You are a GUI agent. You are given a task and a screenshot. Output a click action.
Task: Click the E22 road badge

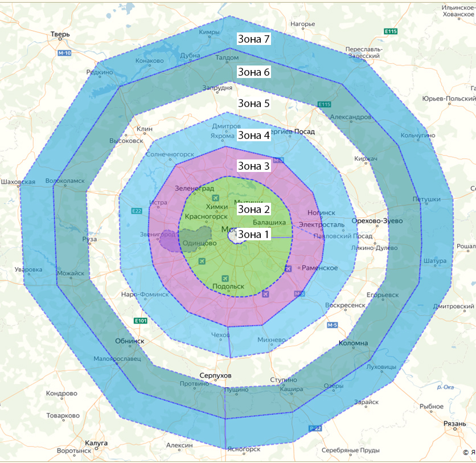click(137, 211)
